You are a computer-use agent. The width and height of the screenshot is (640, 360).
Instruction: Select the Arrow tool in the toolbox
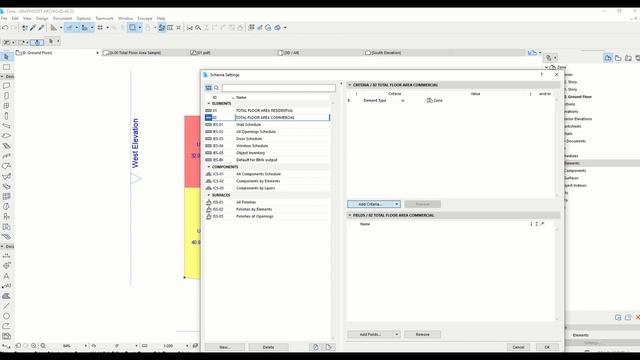[6, 57]
